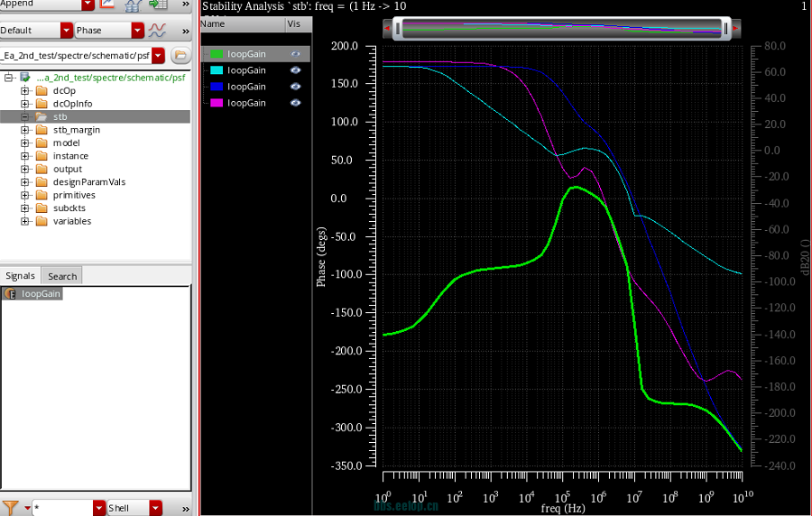Screen dimensions: 812x516
Task: Expand the dcOp tree node
Action: 24,90
